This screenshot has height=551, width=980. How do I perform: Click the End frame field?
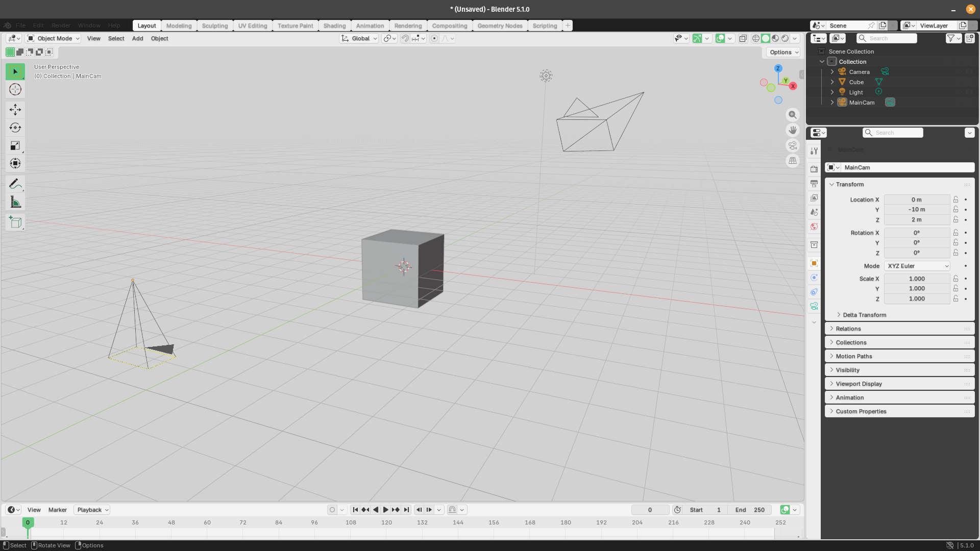(x=750, y=510)
